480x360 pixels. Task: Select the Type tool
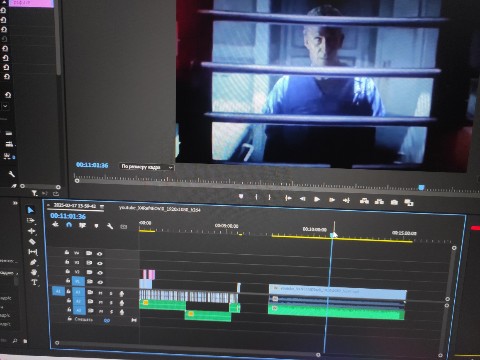click(x=34, y=282)
